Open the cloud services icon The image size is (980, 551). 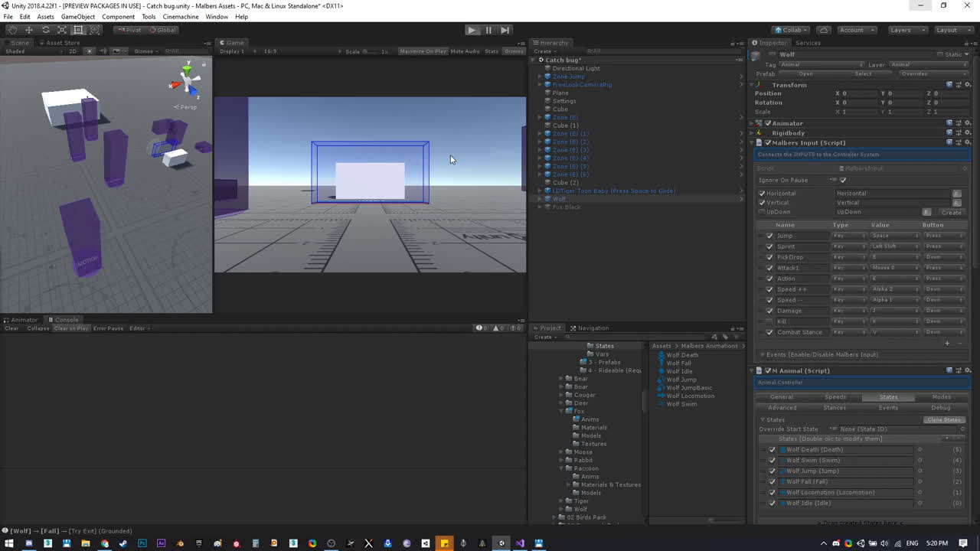(x=824, y=30)
